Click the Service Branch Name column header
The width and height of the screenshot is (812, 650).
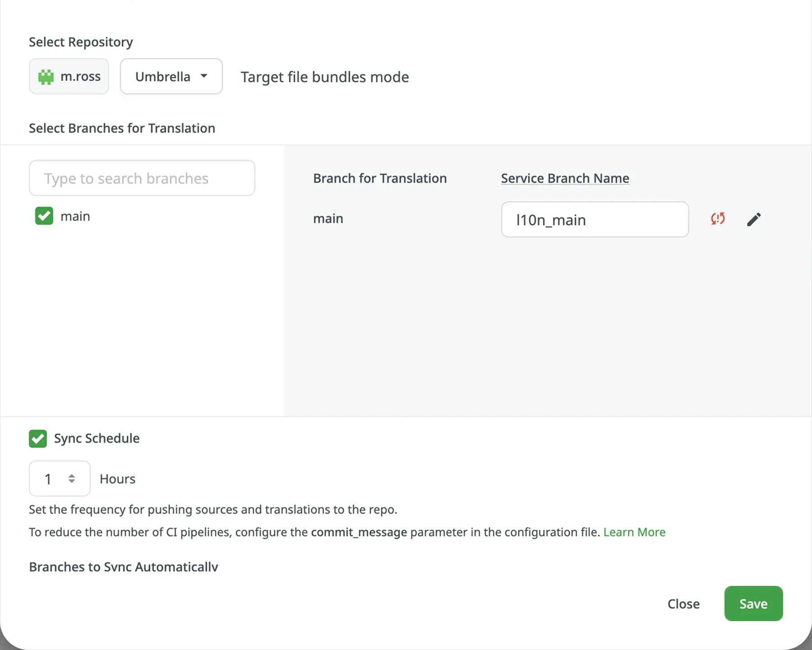tap(565, 178)
